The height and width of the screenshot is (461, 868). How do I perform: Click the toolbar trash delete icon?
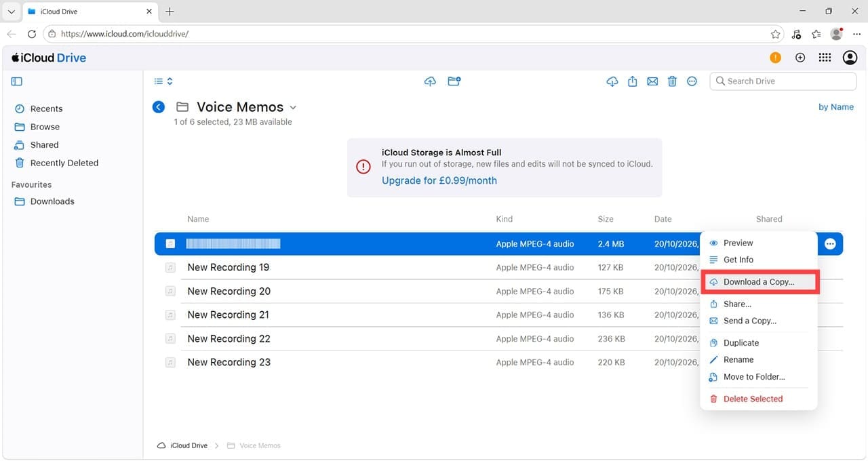[672, 81]
